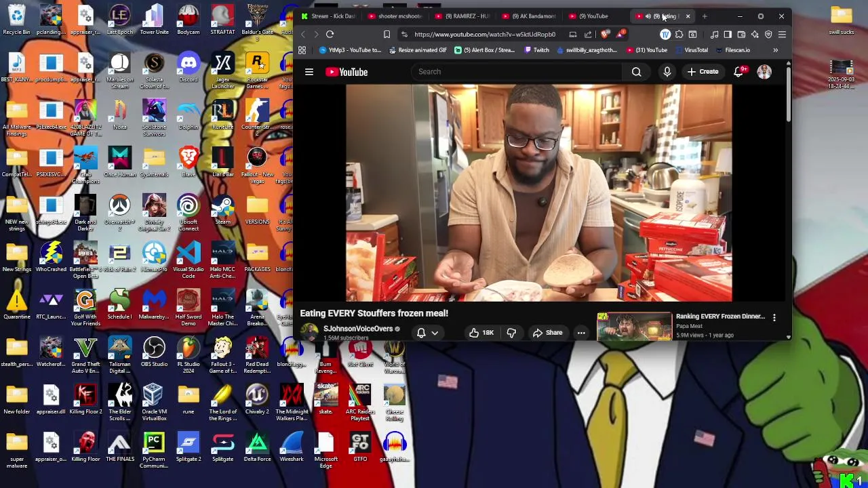Select the Recycle Bin icon
The height and width of the screenshot is (488, 868).
tap(16, 20)
